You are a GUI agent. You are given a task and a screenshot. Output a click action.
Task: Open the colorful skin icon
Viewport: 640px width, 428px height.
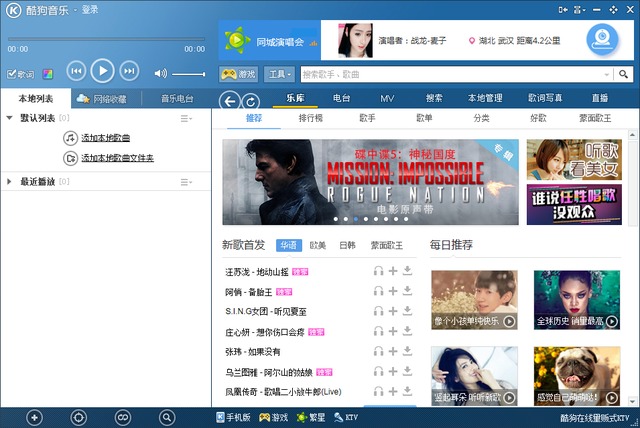[48, 74]
